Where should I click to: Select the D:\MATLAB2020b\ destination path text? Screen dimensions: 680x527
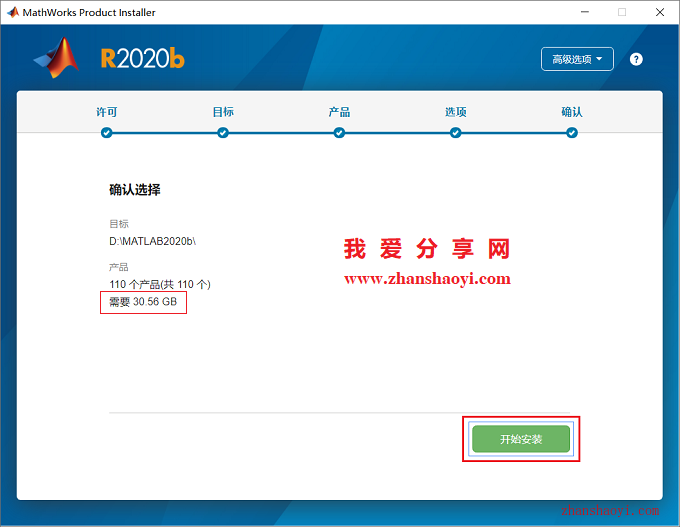pyautogui.click(x=152, y=241)
